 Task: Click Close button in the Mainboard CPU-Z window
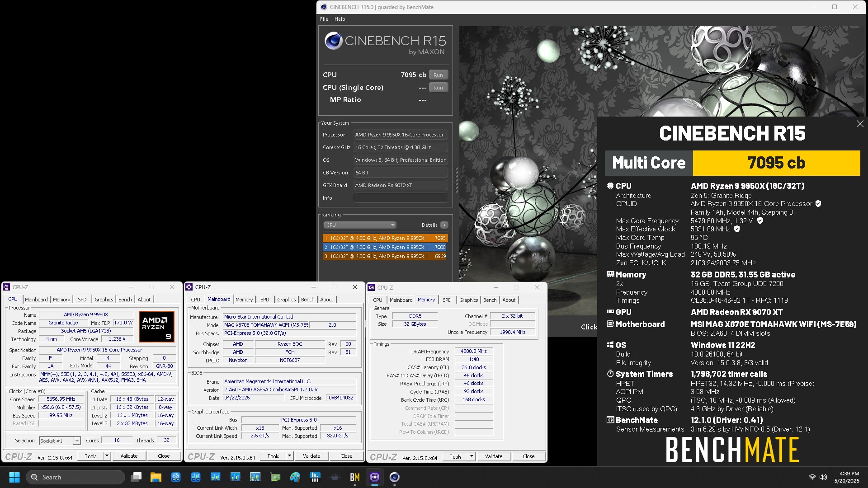(x=346, y=456)
